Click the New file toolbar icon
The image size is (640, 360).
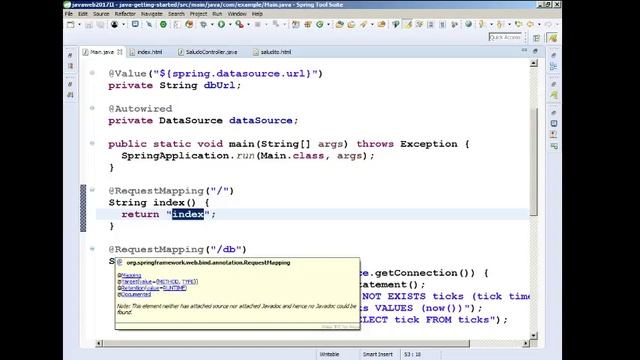coord(71,24)
